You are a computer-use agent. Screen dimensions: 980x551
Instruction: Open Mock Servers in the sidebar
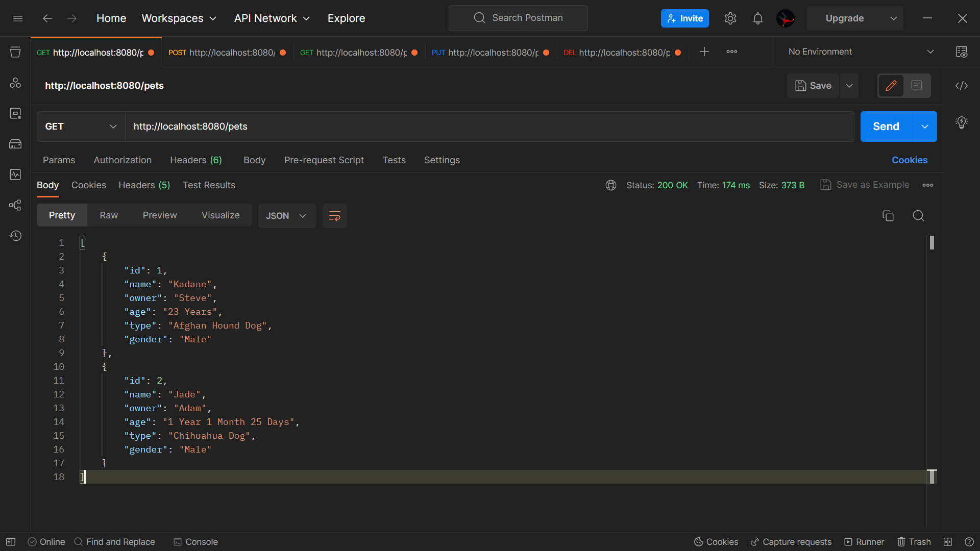click(x=15, y=144)
